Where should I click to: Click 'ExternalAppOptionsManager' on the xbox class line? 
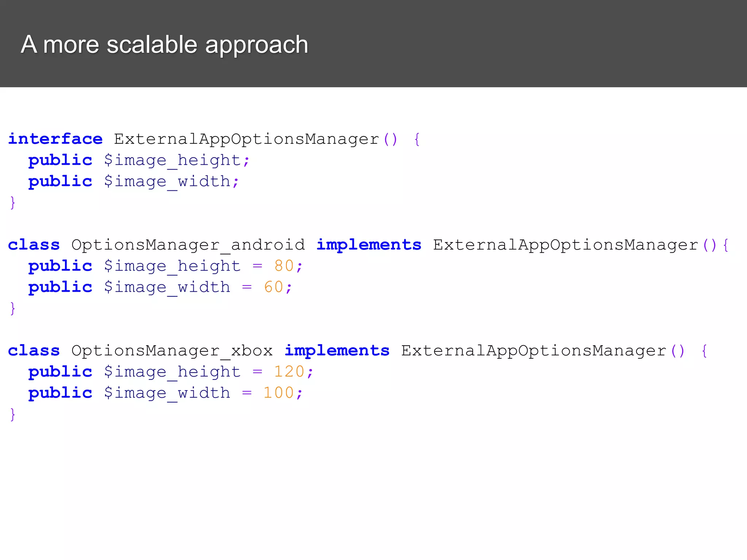tap(534, 351)
